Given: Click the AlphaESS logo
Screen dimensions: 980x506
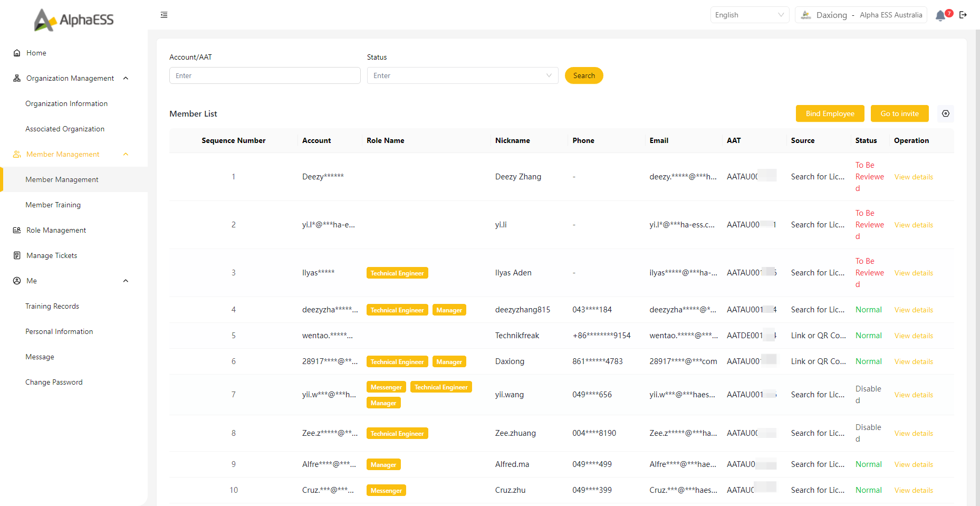Looking at the screenshot, I should coord(74,20).
